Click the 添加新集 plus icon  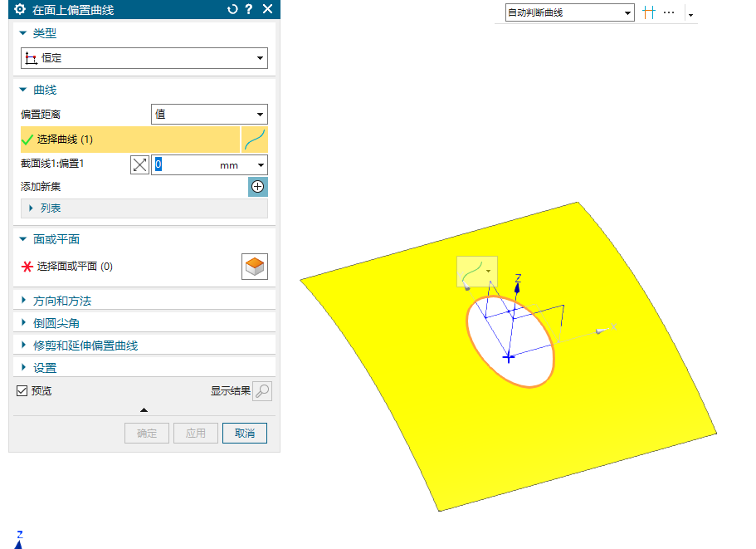[x=258, y=187]
